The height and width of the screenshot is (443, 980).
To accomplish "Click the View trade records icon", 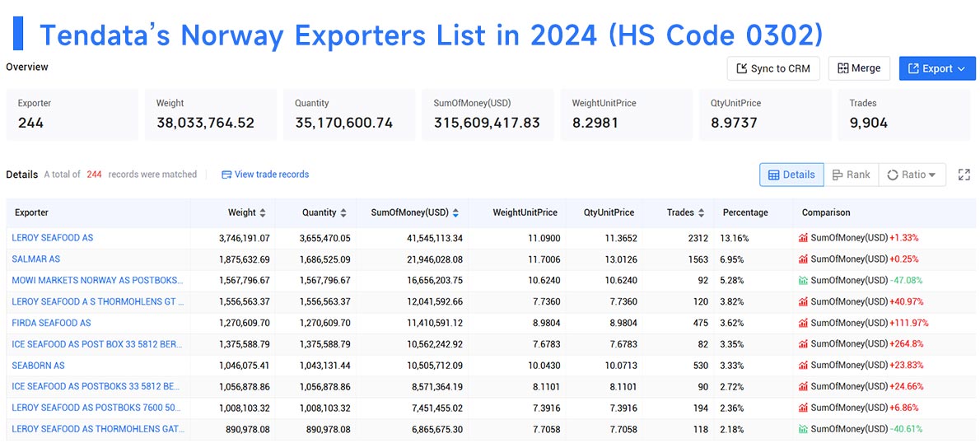I will tap(226, 175).
